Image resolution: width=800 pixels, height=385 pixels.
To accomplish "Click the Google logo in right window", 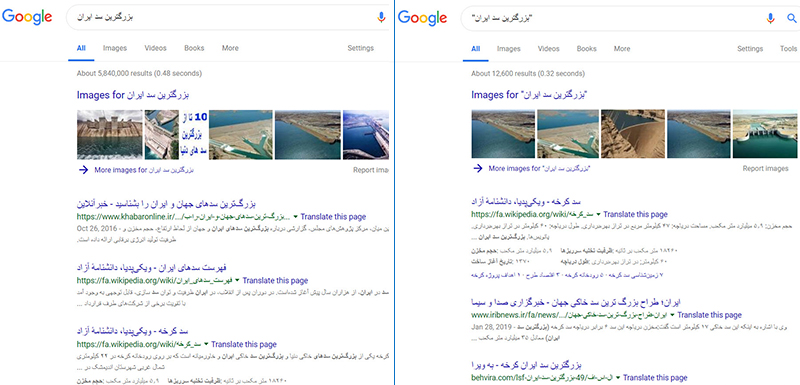I will pyautogui.click(x=422, y=17).
